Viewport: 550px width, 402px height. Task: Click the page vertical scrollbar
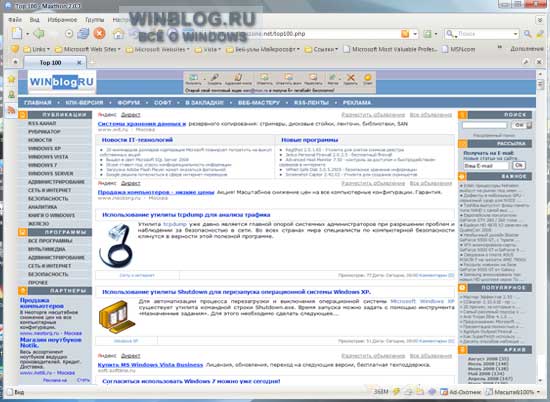(541, 228)
